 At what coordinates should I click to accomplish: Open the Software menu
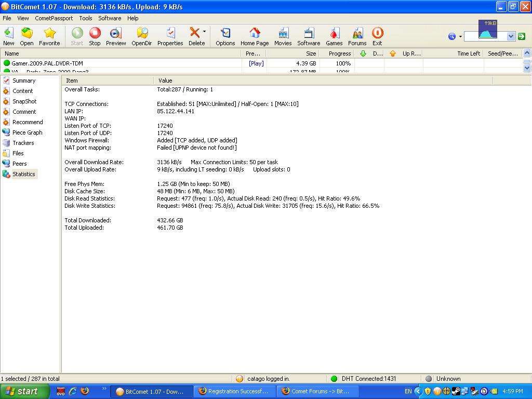click(110, 18)
